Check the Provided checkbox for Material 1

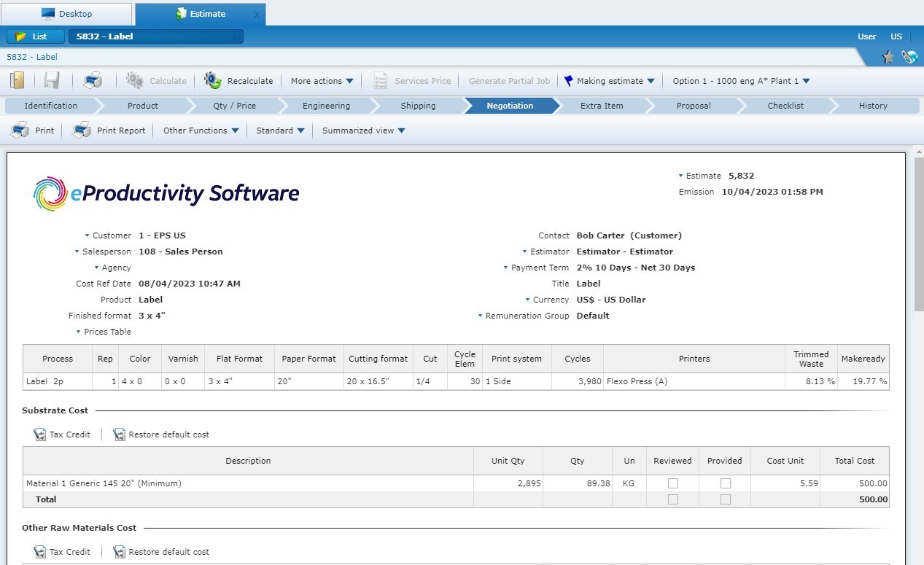pos(724,483)
